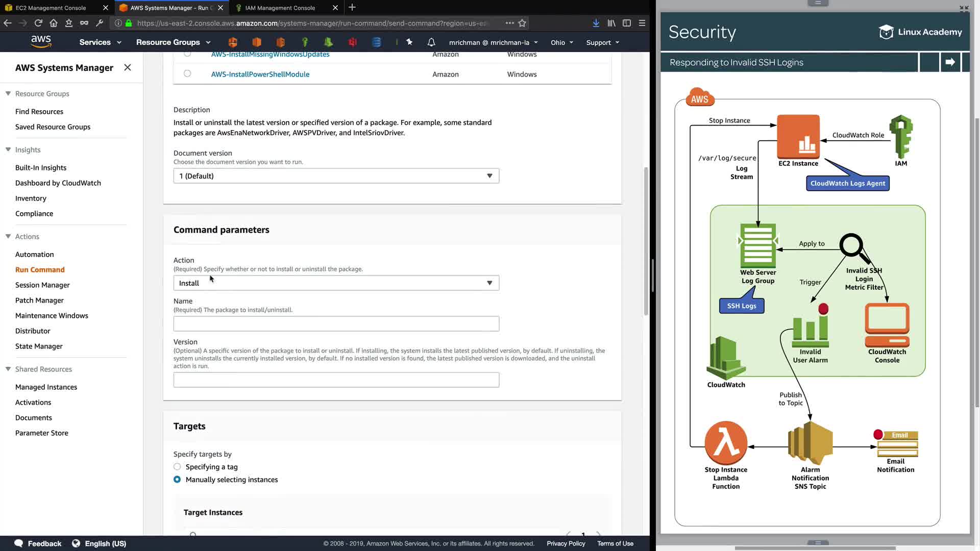Click the AWS logo home icon
The width and height of the screenshot is (980, 551).
[x=41, y=42]
